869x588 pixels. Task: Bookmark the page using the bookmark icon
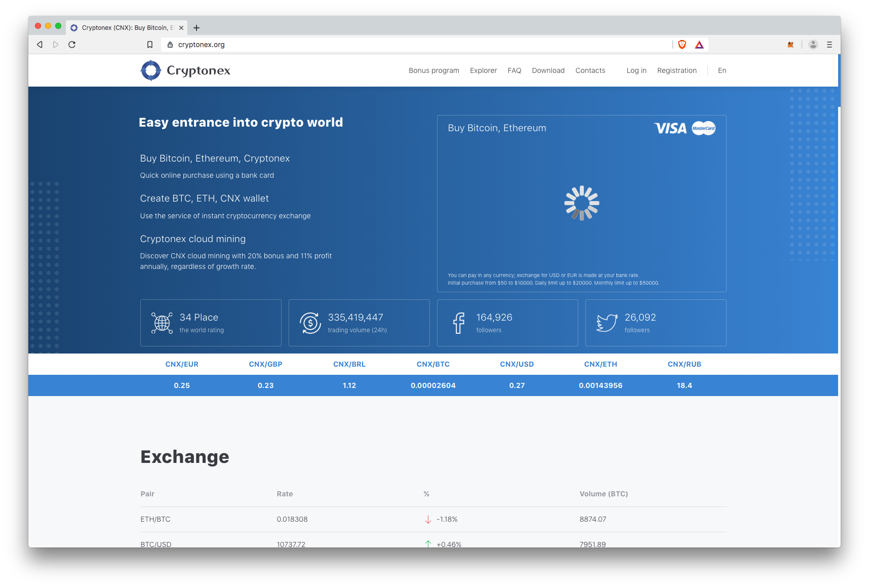(x=150, y=45)
